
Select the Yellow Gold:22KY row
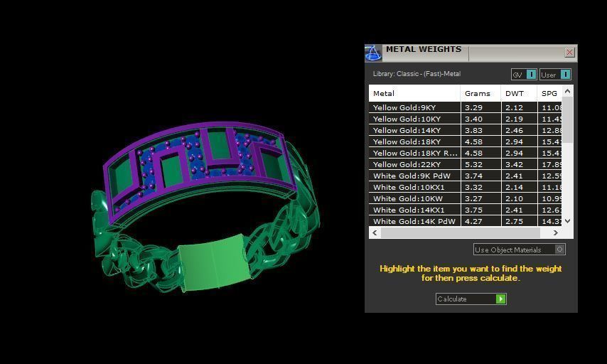pos(466,164)
